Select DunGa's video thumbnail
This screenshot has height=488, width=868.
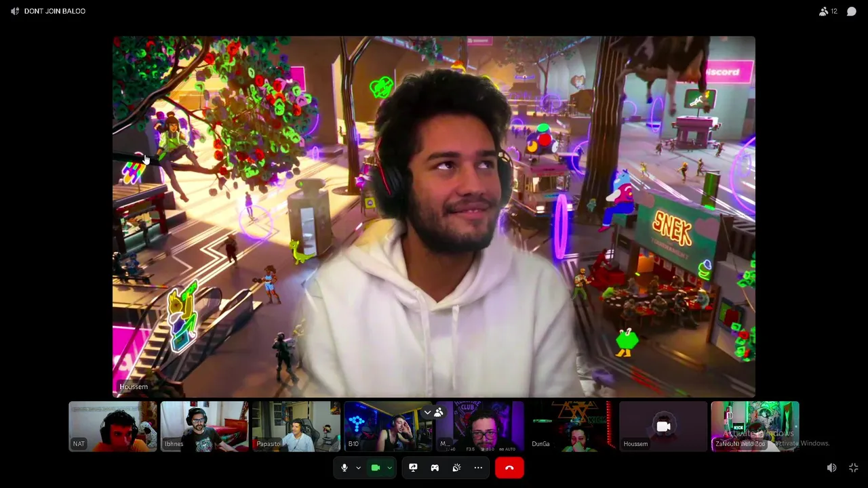pyautogui.click(x=571, y=426)
